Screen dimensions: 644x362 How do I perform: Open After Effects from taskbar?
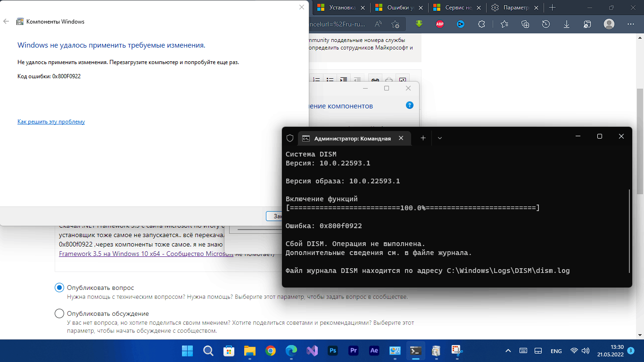pos(374,351)
